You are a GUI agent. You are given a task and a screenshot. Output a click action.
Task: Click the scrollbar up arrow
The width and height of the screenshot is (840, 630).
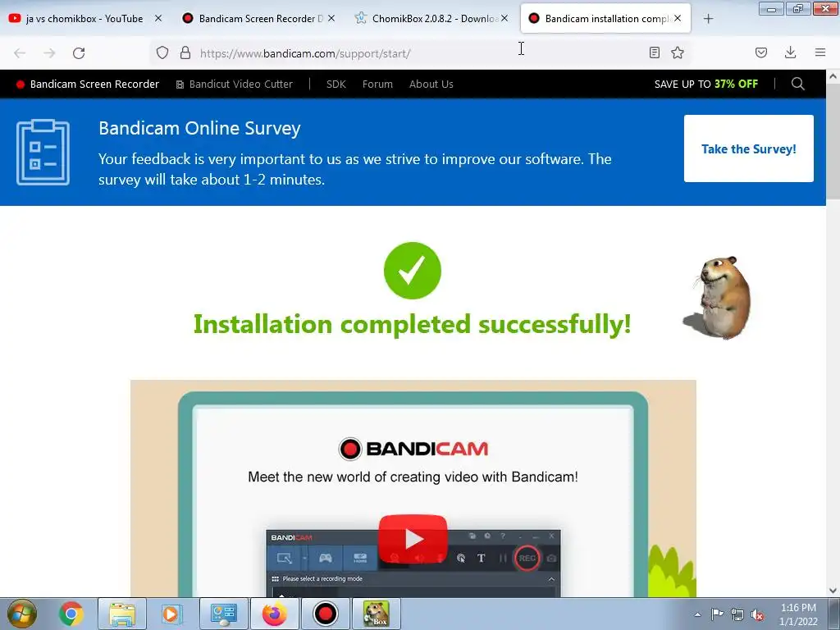(833, 76)
